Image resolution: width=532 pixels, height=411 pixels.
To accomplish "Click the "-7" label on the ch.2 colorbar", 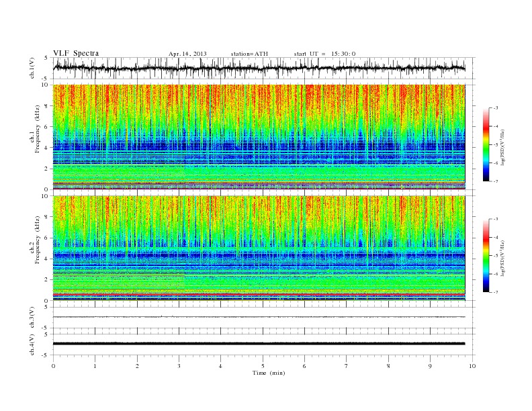I will click(496, 292).
